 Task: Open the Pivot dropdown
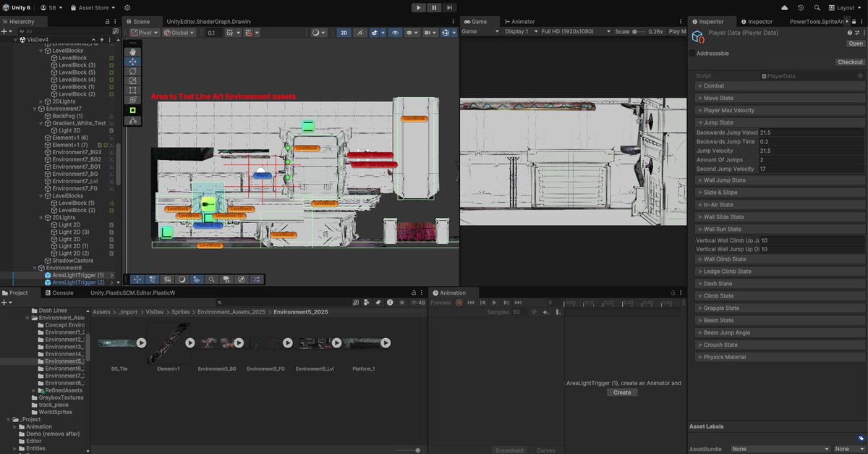(x=144, y=33)
